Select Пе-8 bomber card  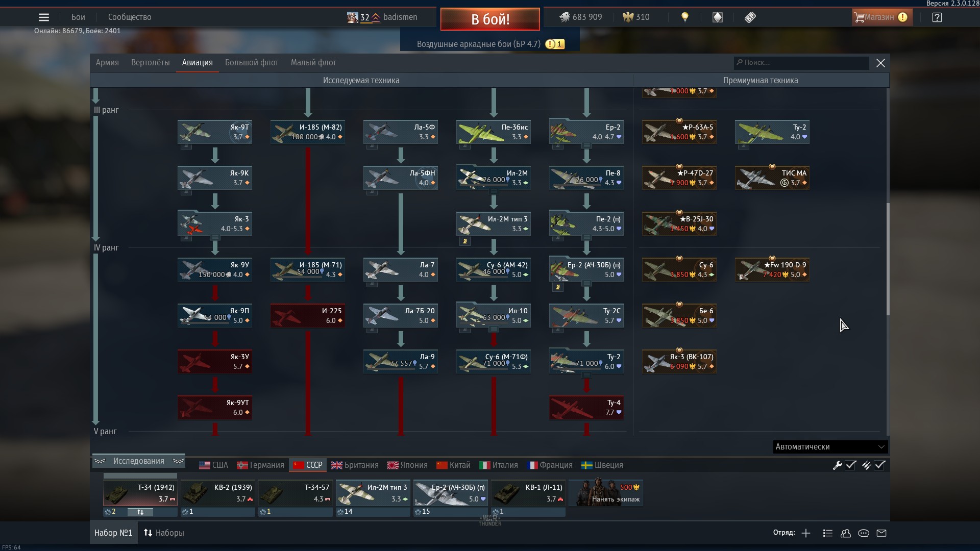[x=586, y=178]
